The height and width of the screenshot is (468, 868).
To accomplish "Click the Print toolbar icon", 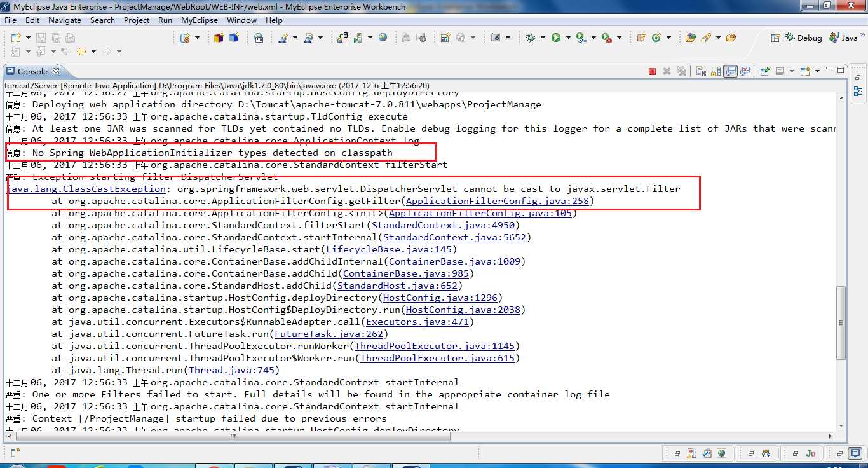I will click(70, 38).
